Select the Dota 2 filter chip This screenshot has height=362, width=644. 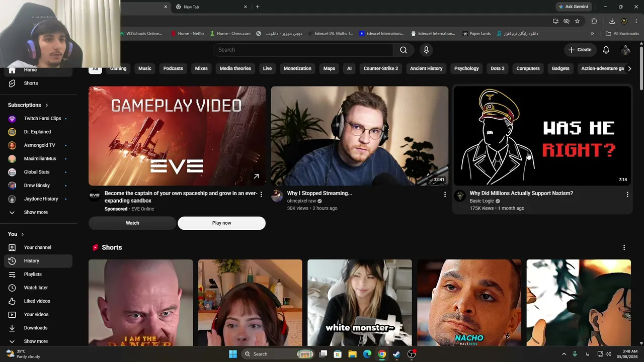(498, 68)
